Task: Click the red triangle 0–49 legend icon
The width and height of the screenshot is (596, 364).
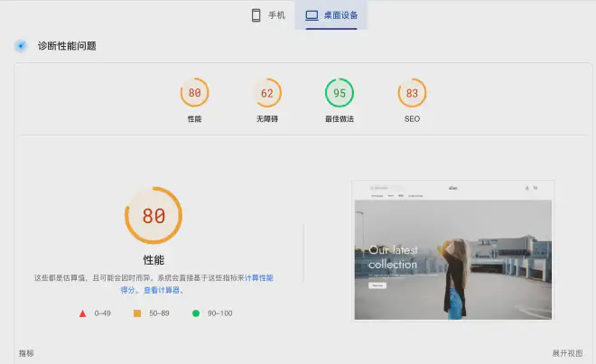Action: pos(82,313)
